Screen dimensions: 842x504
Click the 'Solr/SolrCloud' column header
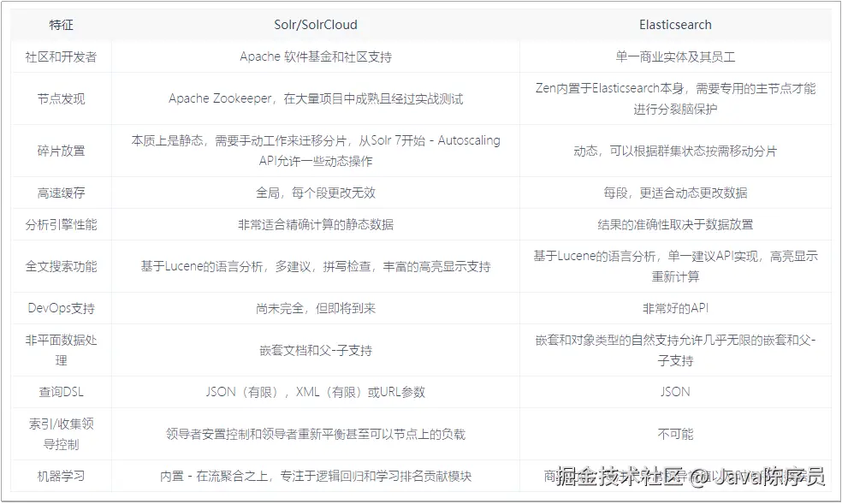315,25
